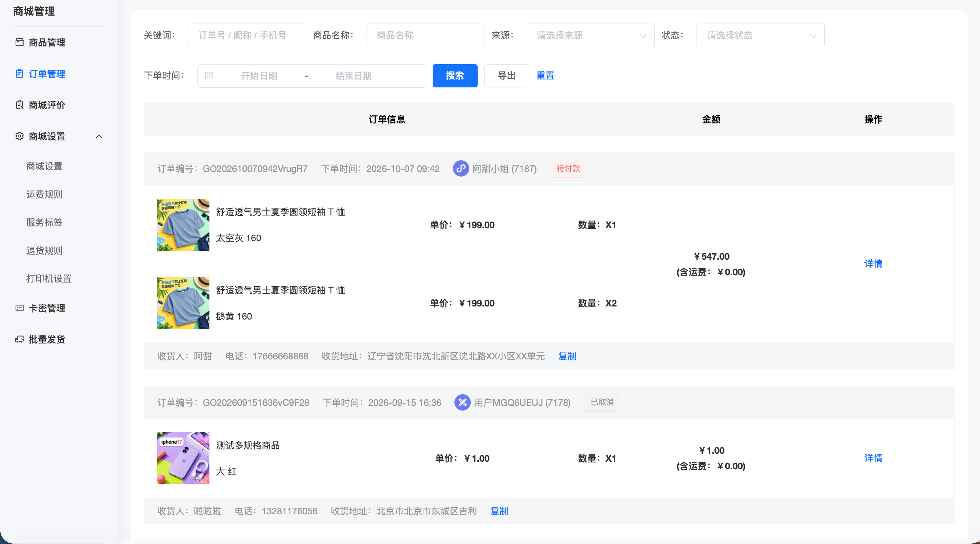Click the 太空灰 160 T-shirt thumbnail
This screenshot has width=980, height=544.
pyautogui.click(x=183, y=224)
